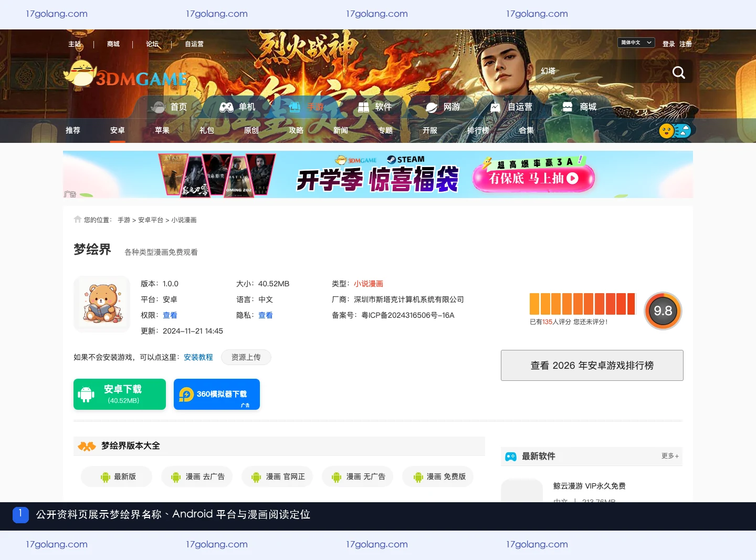Click 查看 2026 年安卓游戏排行榜 button
This screenshot has height=560, width=756.
pos(592,365)
